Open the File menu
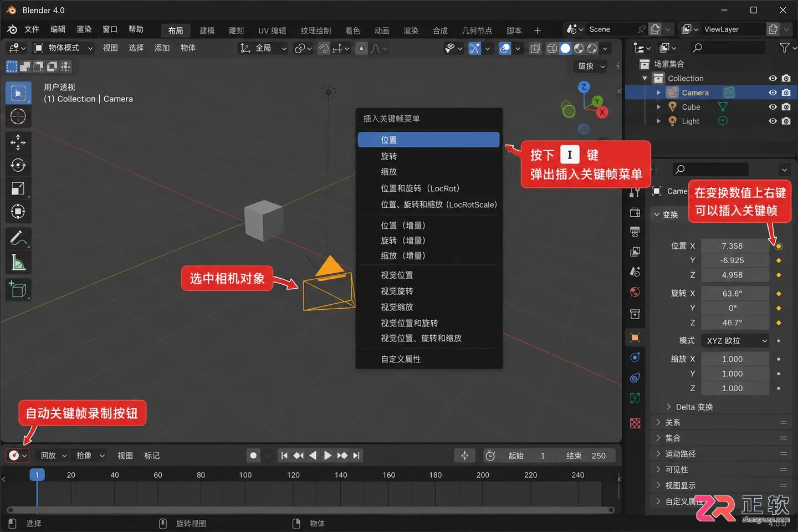Screen dimensions: 798x532 (x=32, y=29)
